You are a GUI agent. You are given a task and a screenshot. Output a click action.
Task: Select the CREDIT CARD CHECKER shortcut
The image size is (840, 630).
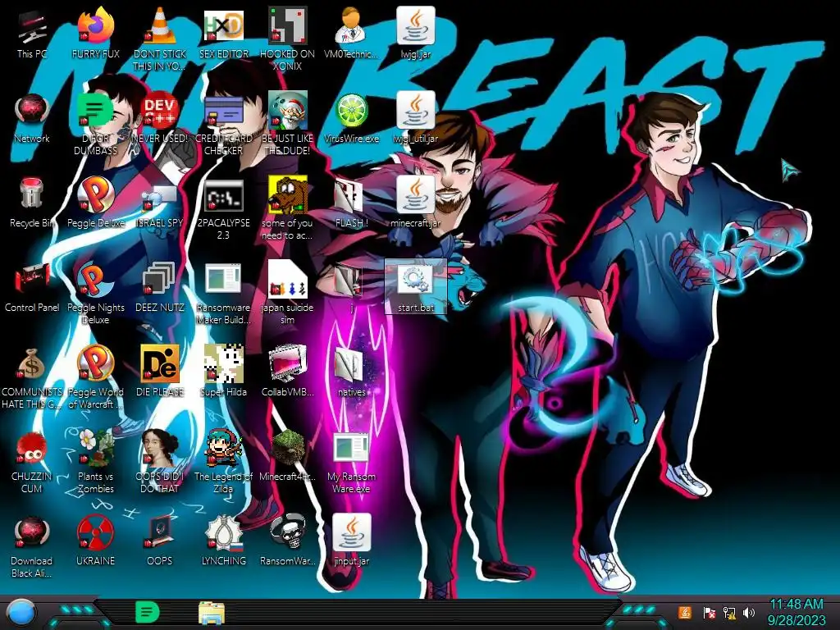[223, 124]
